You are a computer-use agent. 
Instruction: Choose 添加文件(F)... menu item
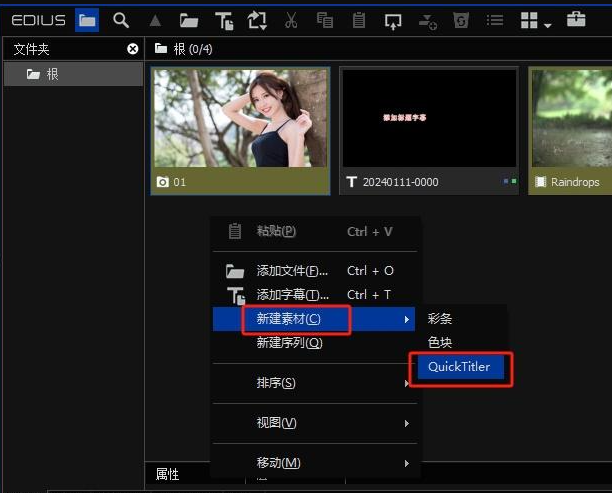315,271
